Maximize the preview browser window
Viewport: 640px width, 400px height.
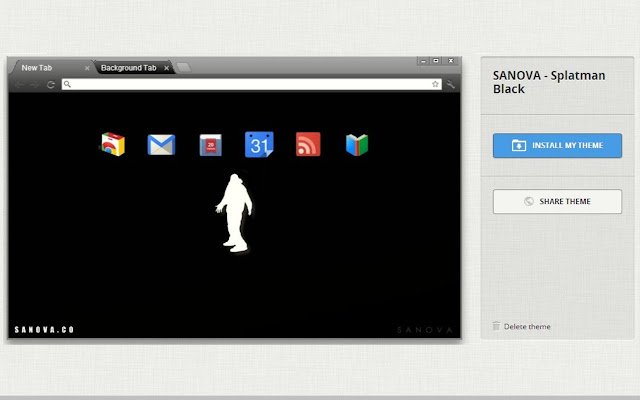click(x=436, y=61)
